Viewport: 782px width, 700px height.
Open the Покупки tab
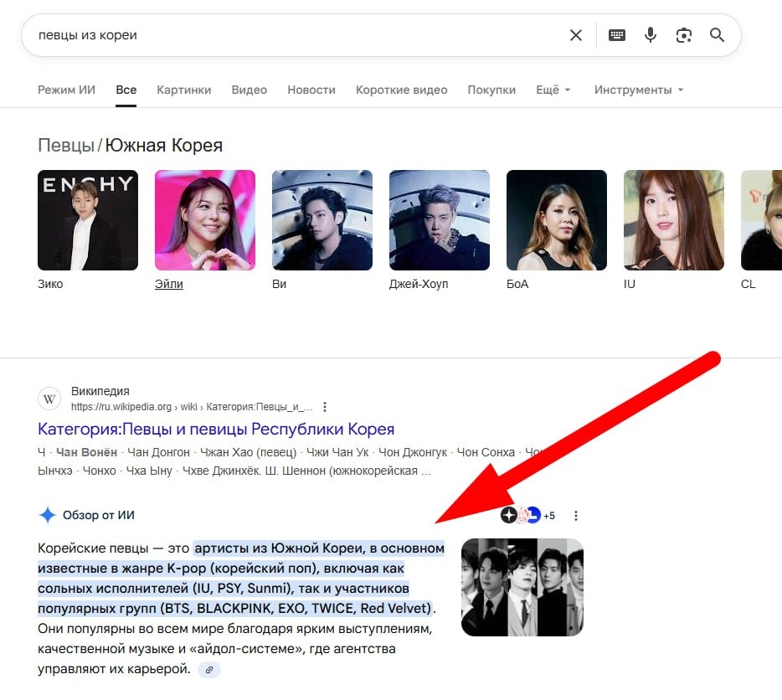pos(491,90)
